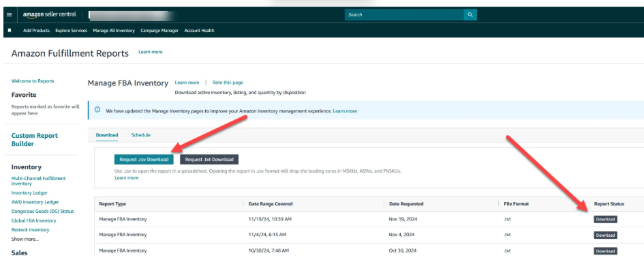Select the Download tab

pos(107,135)
